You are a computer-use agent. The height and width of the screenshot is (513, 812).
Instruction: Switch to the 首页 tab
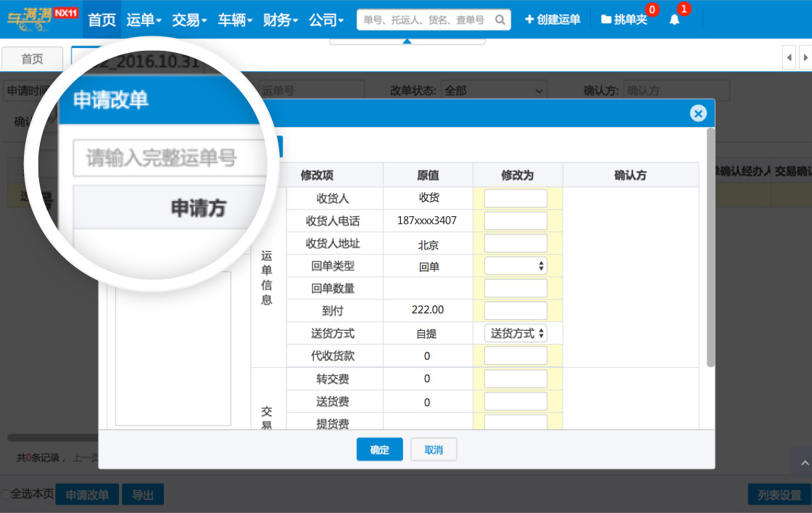(32, 59)
